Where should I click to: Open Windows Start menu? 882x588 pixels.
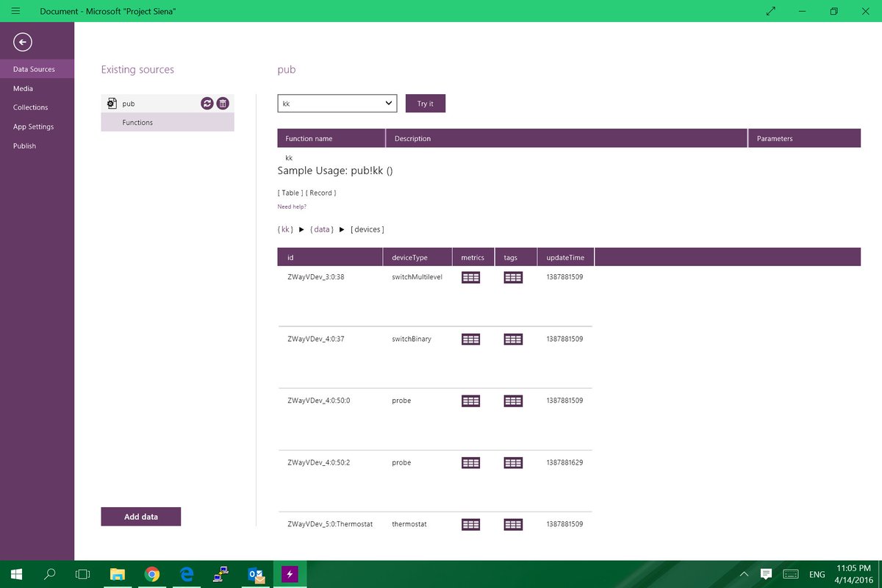pos(15,574)
